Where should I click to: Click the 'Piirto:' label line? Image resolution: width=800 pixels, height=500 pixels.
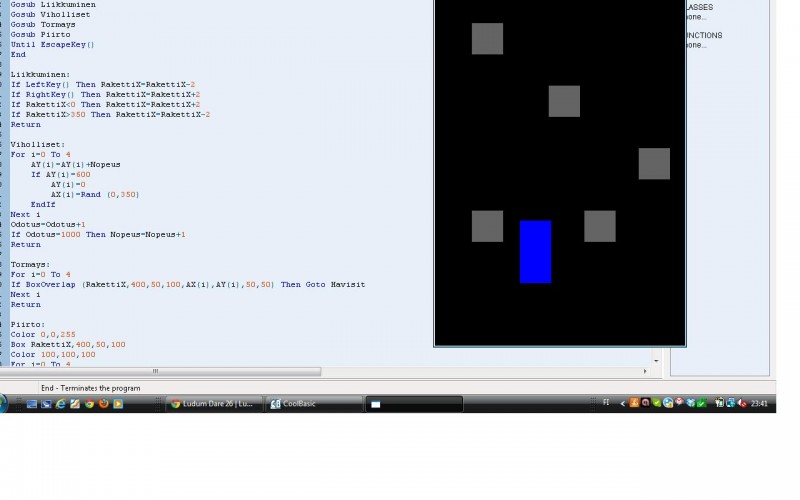point(28,324)
